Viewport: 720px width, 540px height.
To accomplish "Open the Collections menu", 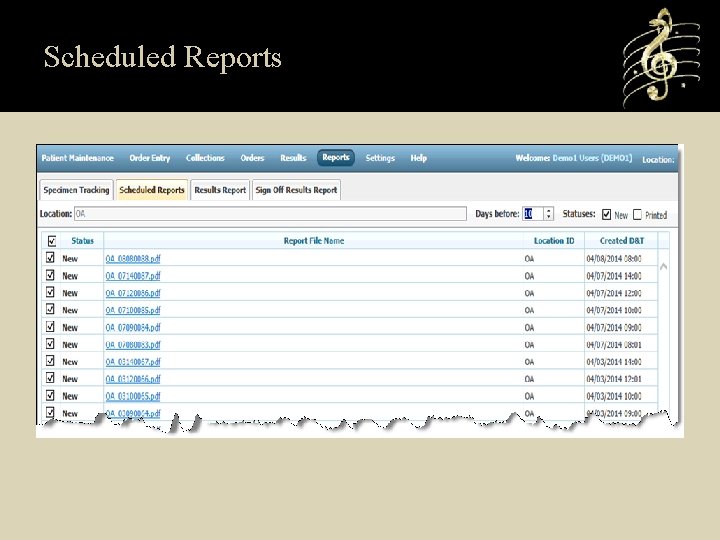I will click(x=205, y=158).
